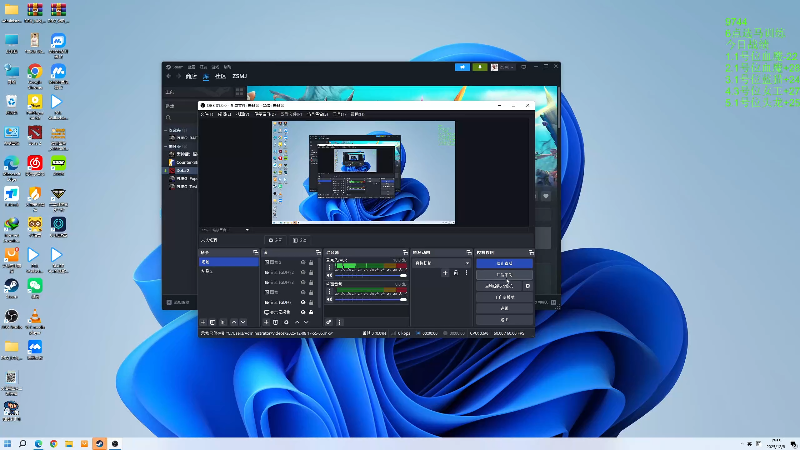800x450 pixels.
Task: Open advanced audio properties icon below the audio mixer
Action: (329, 322)
